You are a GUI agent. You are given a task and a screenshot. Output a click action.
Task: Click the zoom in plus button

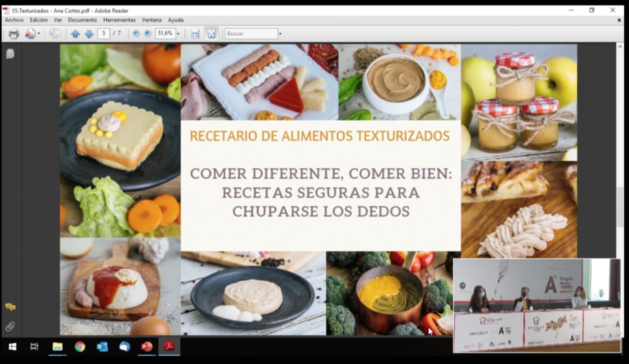pyautogui.click(x=147, y=34)
